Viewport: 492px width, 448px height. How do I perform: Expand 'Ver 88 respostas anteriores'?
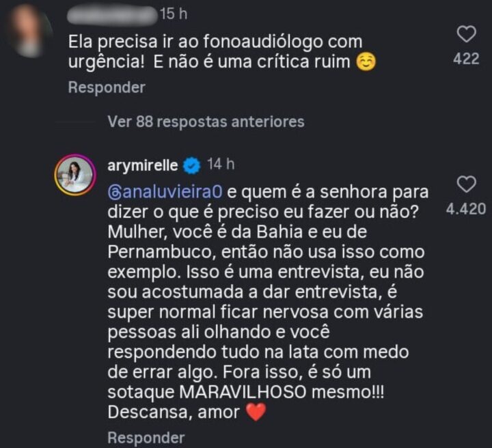point(206,122)
